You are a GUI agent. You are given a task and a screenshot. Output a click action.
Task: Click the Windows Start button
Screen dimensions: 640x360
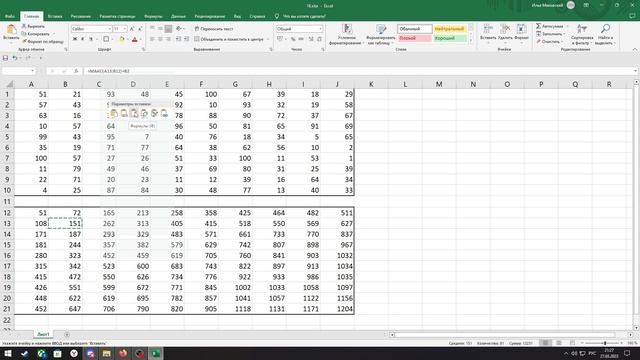pyautogui.click(x=8, y=353)
